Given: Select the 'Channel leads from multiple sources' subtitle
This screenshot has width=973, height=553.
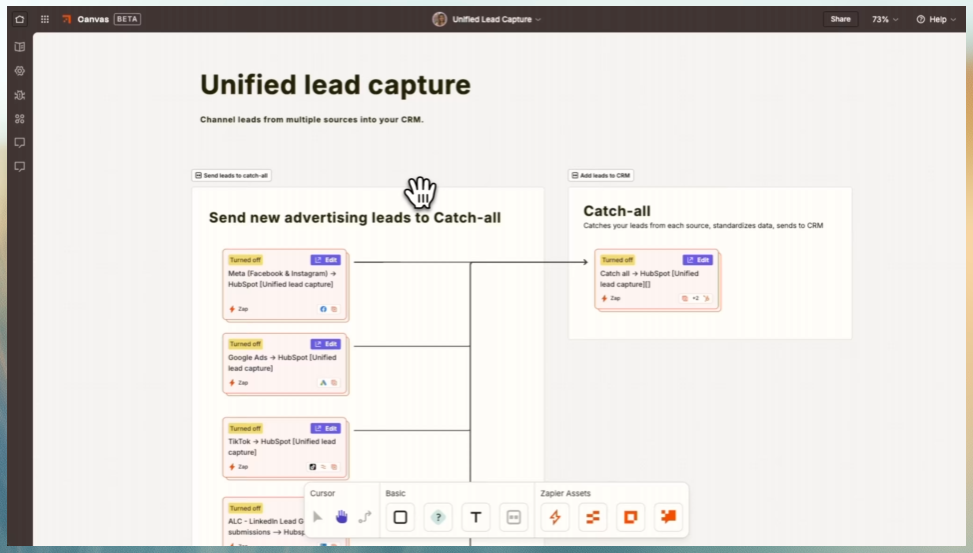Looking at the screenshot, I should (x=312, y=119).
